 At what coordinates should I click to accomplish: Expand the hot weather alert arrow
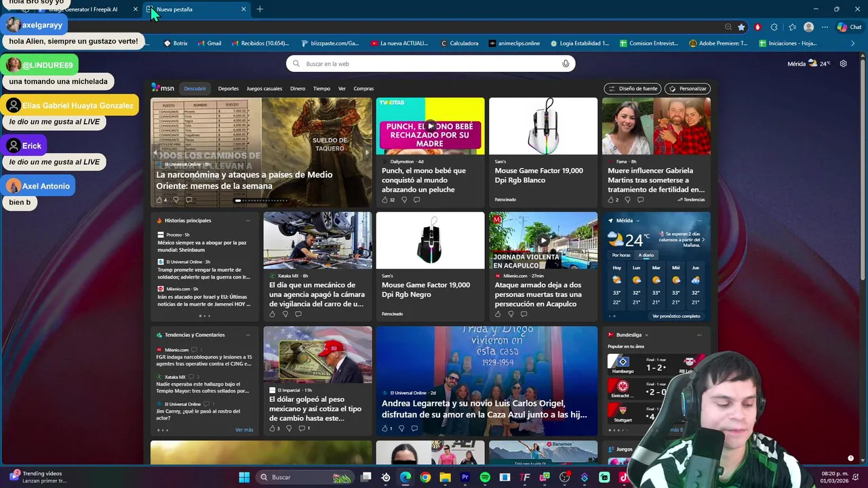pos(703,239)
